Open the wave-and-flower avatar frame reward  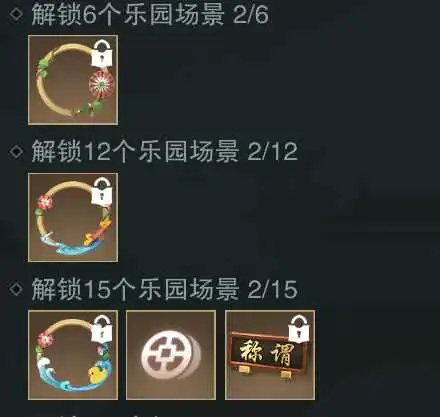tap(73, 217)
